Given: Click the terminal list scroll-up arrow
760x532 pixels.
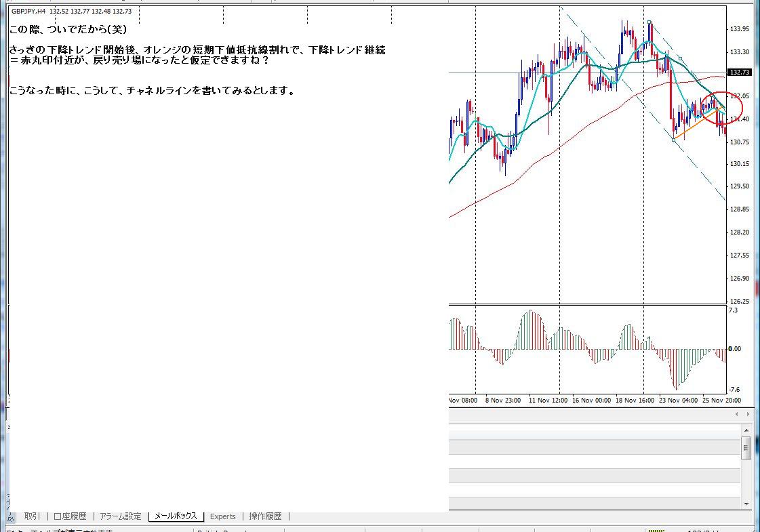Looking at the screenshot, I should (x=746, y=430).
